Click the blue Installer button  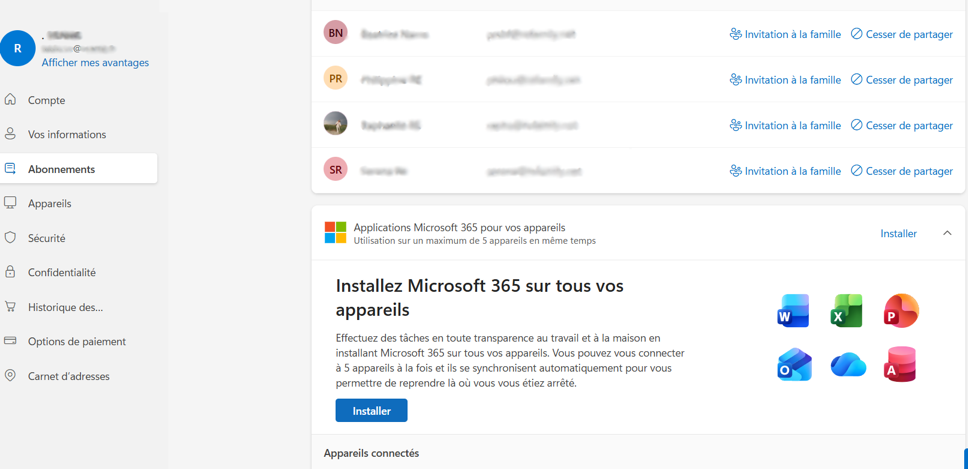tap(371, 410)
